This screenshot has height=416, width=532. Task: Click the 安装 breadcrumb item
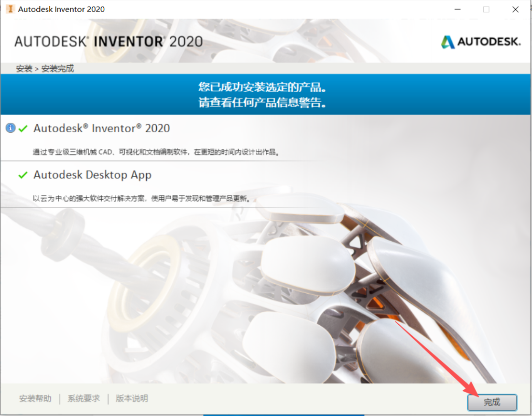pos(24,68)
